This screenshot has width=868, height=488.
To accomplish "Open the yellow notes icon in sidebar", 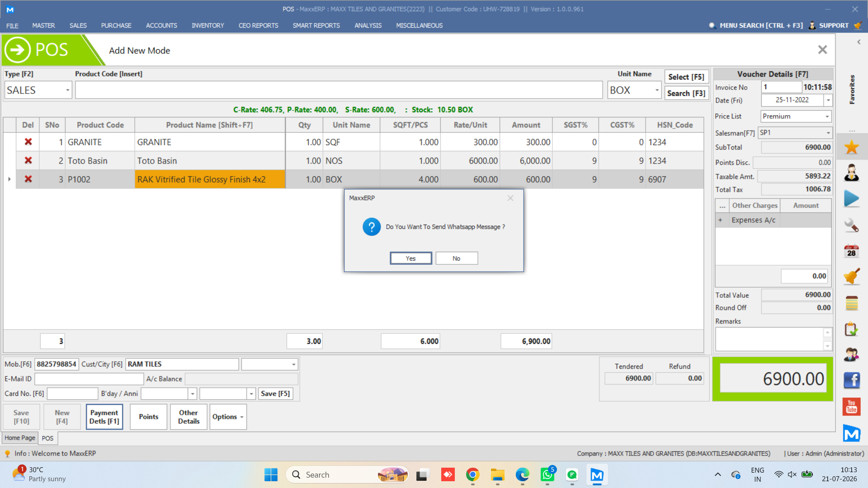I will 851,303.
